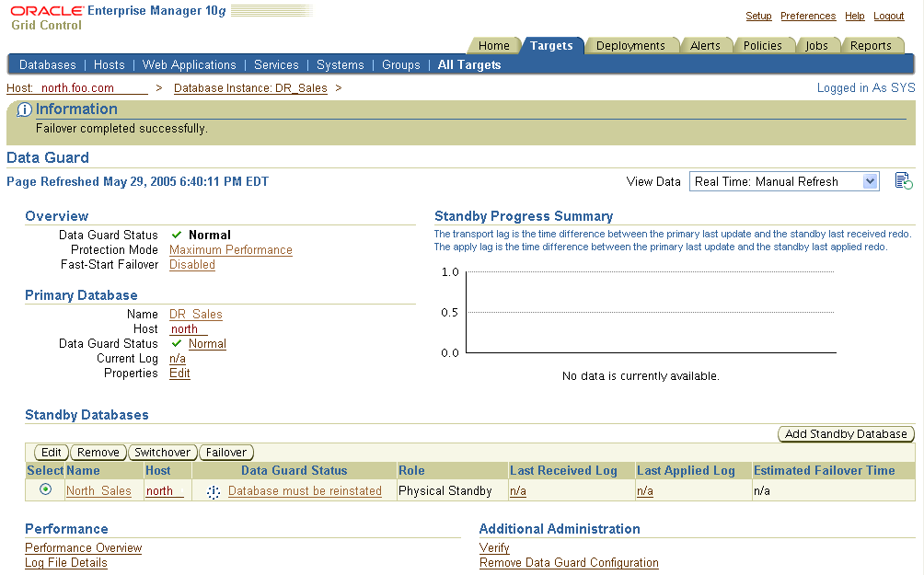
Task: Click the Information banner info icon
Action: click(24, 109)
